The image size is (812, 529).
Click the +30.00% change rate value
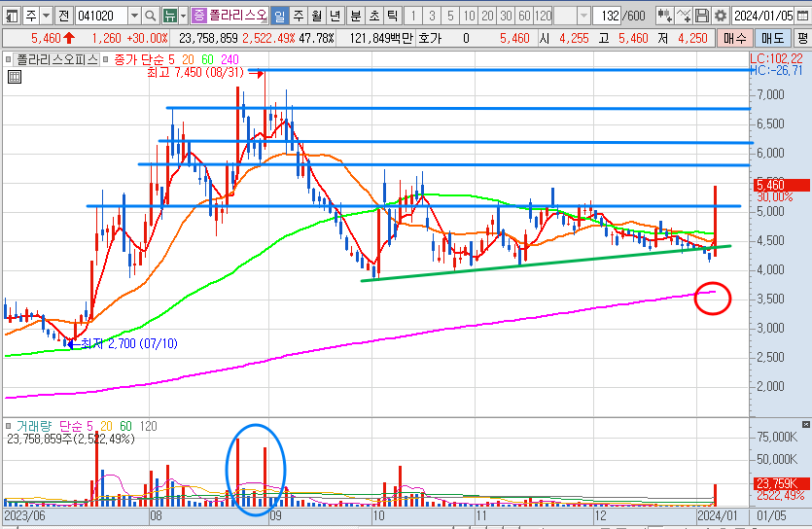click(x=148, y=38)
